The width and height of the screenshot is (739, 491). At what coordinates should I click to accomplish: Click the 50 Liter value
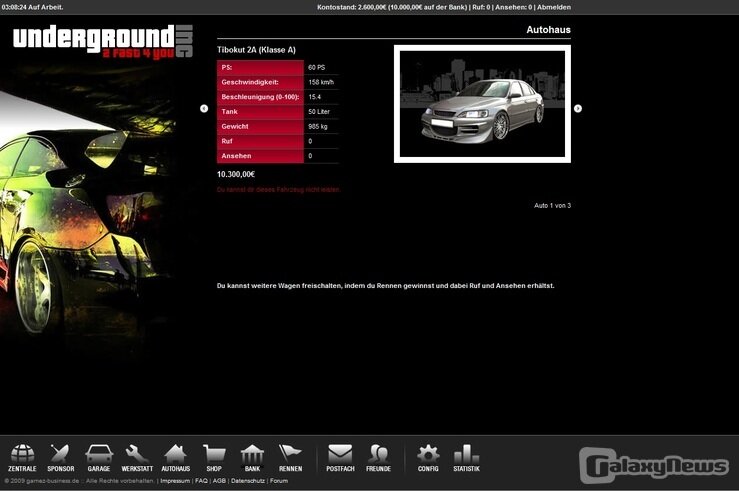319,112
